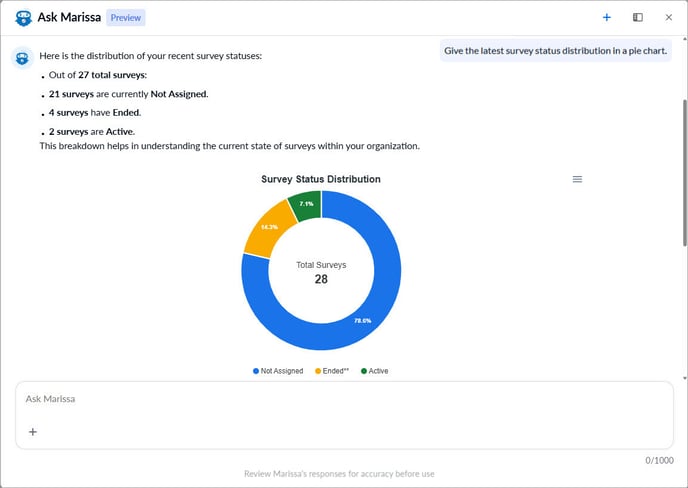Click the green Active legend dot
The height and width of the screenshot is (488, 688).
(x=364, y=371)
